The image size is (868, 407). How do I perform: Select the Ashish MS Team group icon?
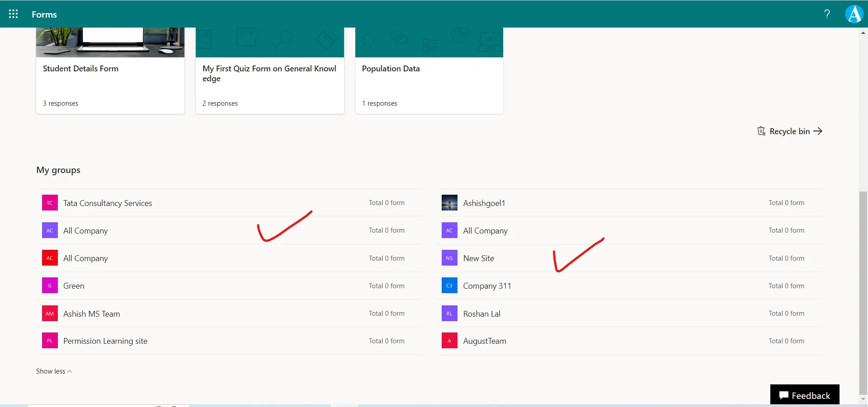50,313
